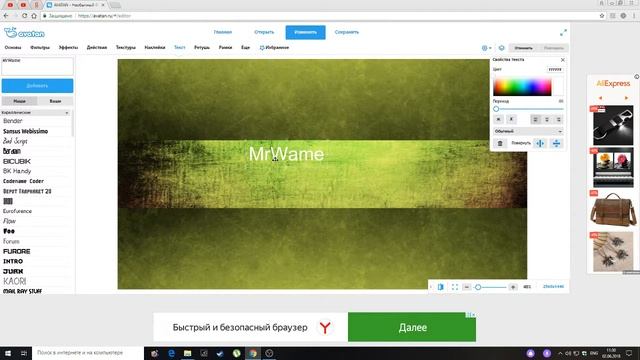Click the green Далее ad button
The height and width of the screenshot is (360, 640).
(412, 327)
